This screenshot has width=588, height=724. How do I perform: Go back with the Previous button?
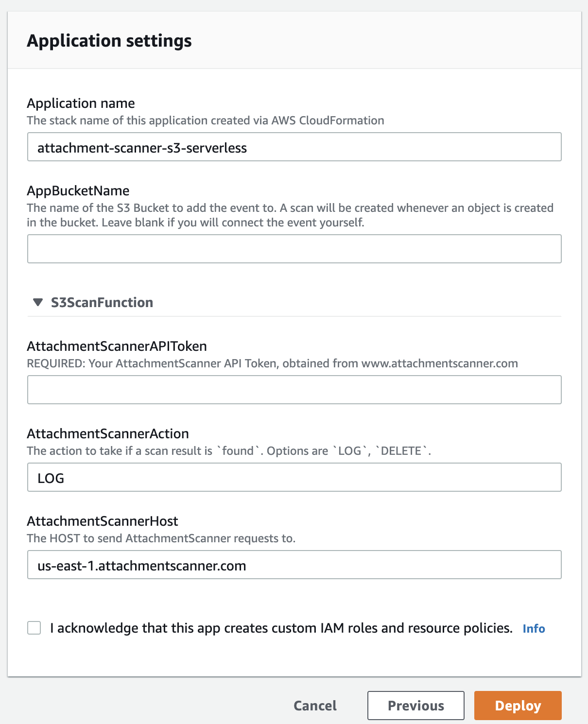(415, 706)
